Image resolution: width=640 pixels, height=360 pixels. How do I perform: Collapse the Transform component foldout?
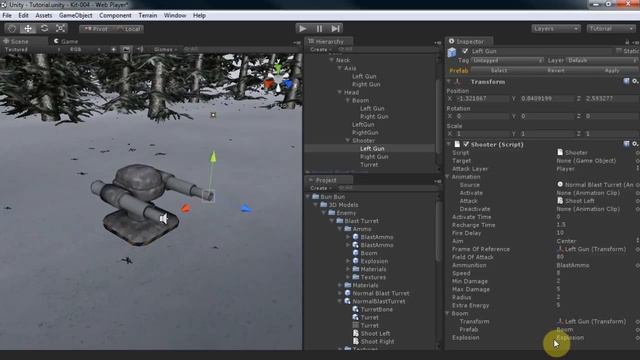click(x=449, y=82)
